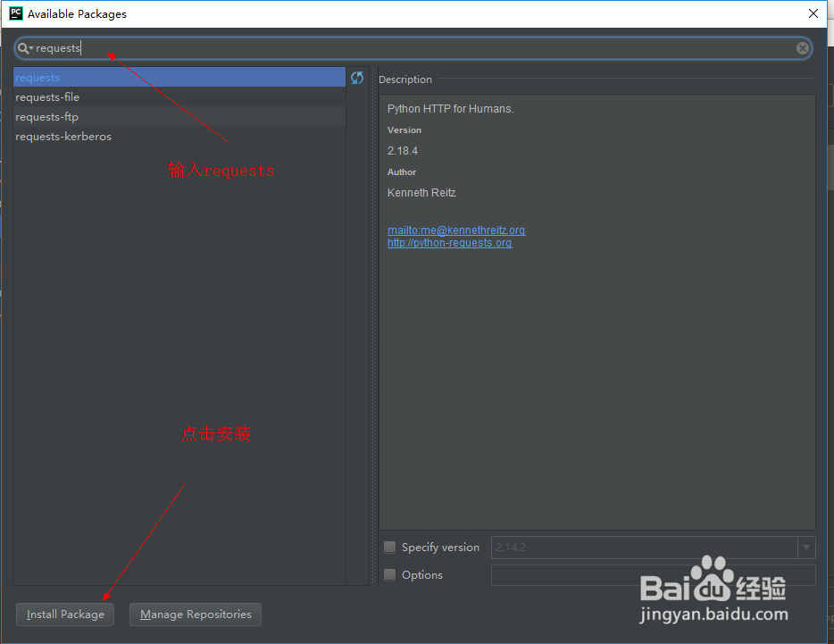Viewport: 834px width, 644px height.
Task: Select the requests package row
Action: click(x=179, y=77)
